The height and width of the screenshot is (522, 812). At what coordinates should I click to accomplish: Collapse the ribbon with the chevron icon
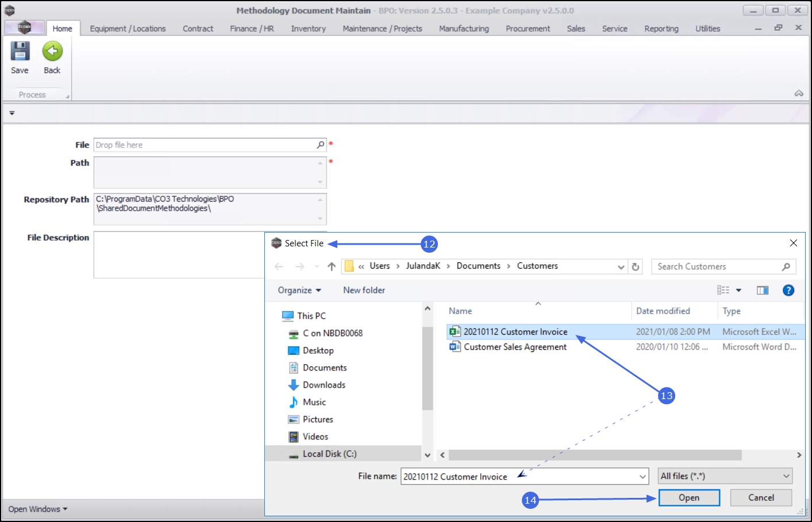799,93
